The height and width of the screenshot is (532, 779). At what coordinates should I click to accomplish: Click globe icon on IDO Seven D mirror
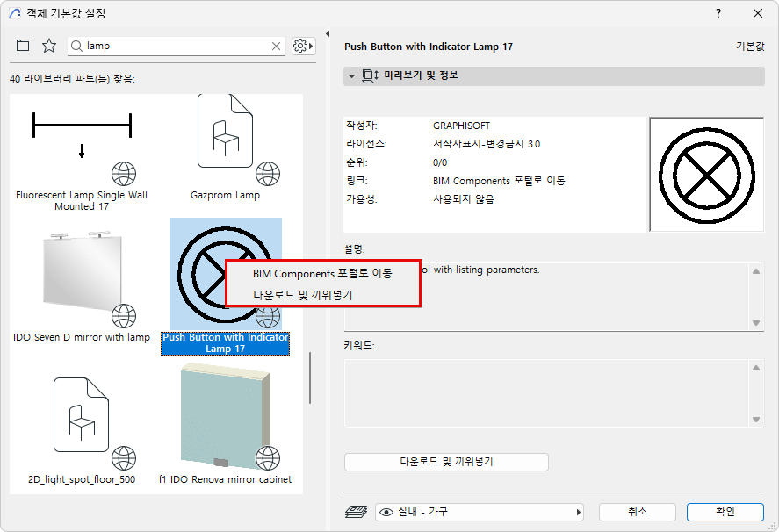124,316
